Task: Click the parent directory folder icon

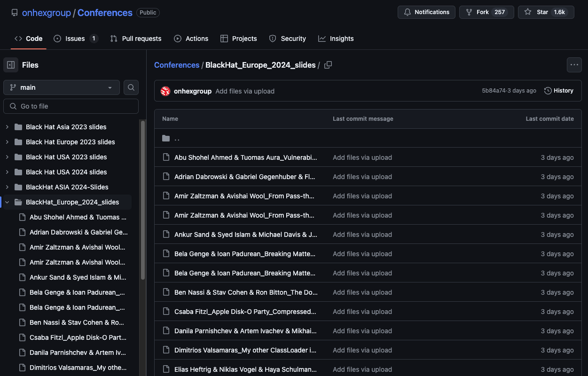Action: (166, 139)
